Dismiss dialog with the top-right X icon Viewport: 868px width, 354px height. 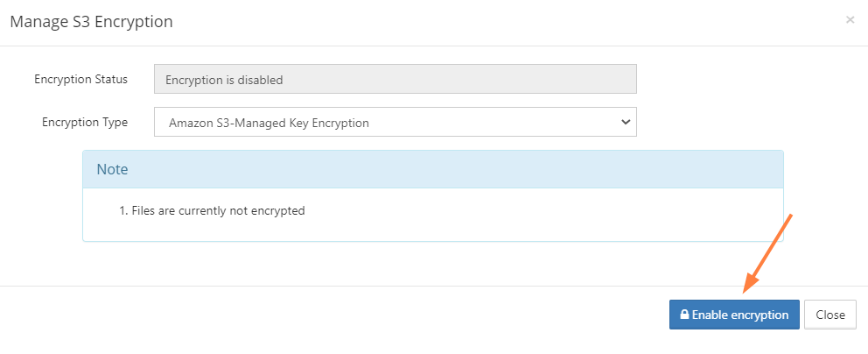pyautogui.click(x=850, y=20)
